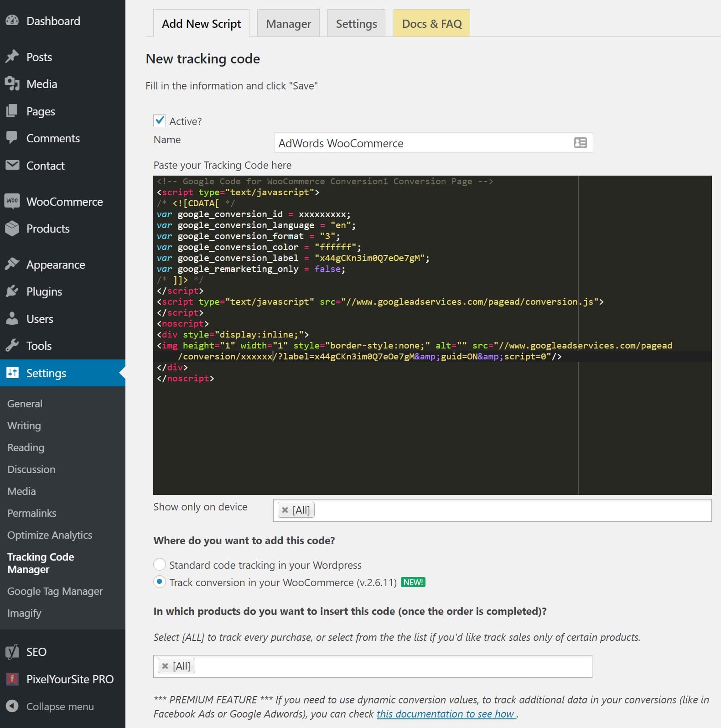Open this documentation to see how link
This screenshot has width=721, height=728.
click(x=446, y=714)
